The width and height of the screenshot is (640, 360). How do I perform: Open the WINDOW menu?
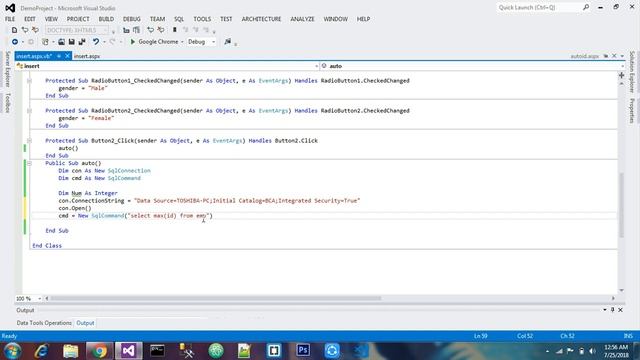pos(336,19)
